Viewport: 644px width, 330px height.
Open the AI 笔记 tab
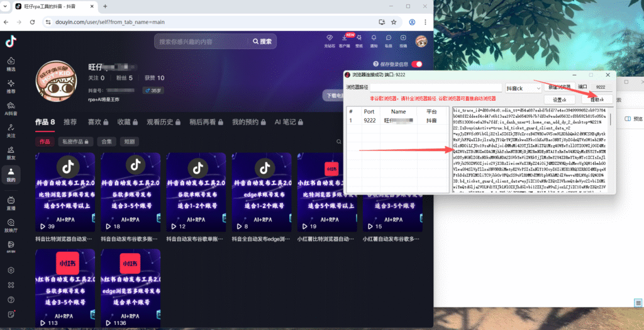[289, 122]
